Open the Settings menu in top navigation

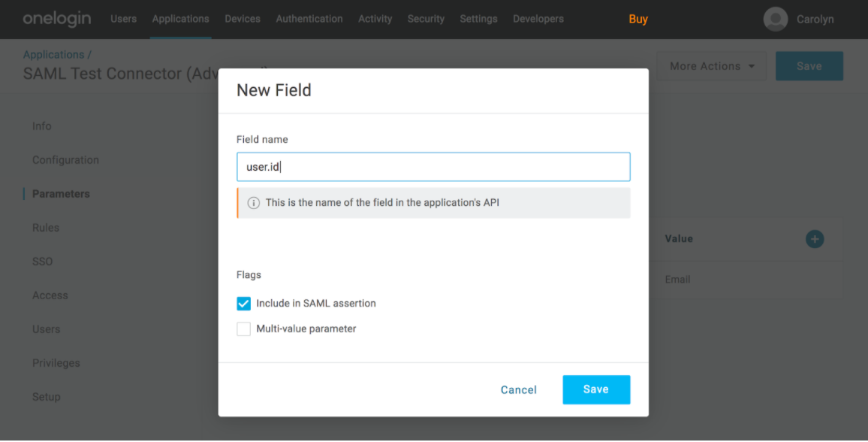(x=478, y=19)
